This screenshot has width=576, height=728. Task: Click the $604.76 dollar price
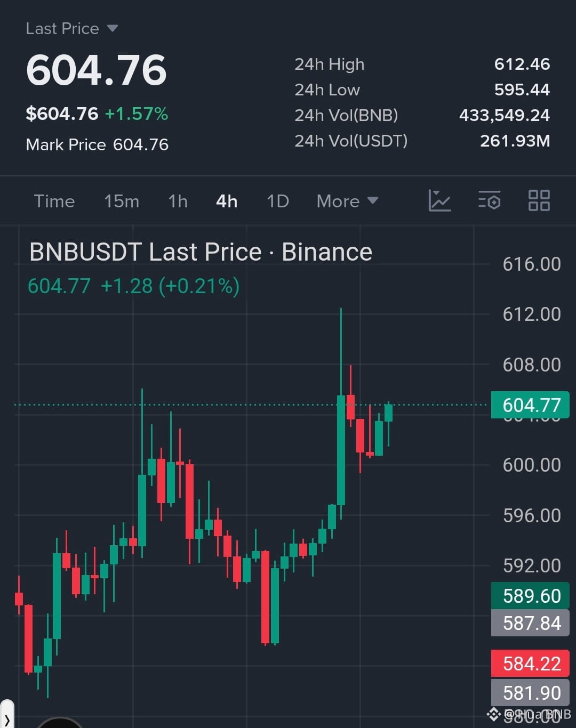click(62, 114)
